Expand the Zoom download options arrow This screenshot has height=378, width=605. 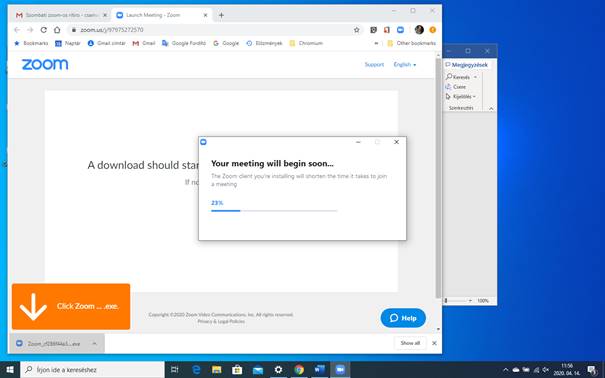(x=95, y=343)
